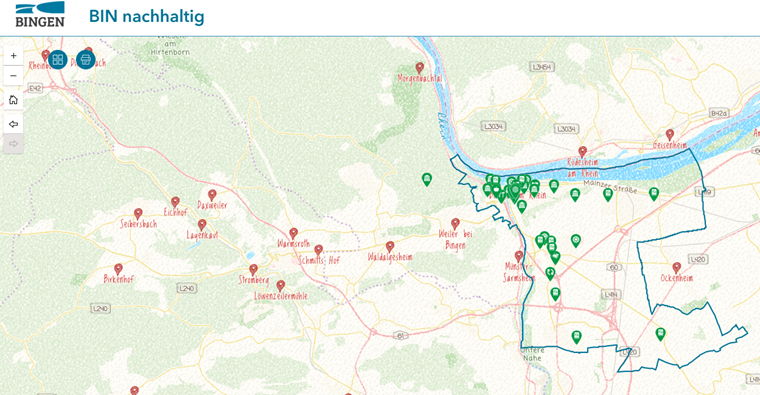Click the Hirtenborn map label
This screenshot has width=760, height=395.
click(170, 52)
